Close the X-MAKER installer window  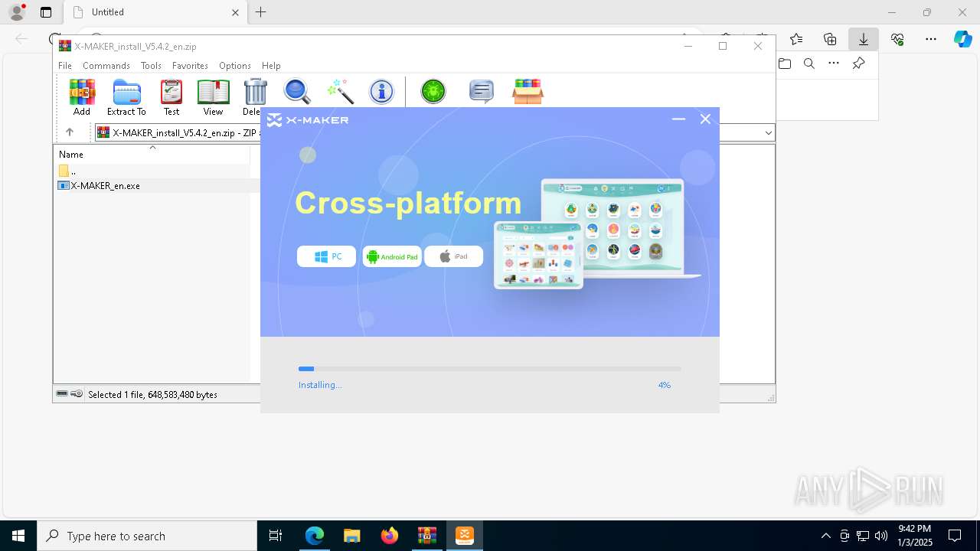click(705, 119)
